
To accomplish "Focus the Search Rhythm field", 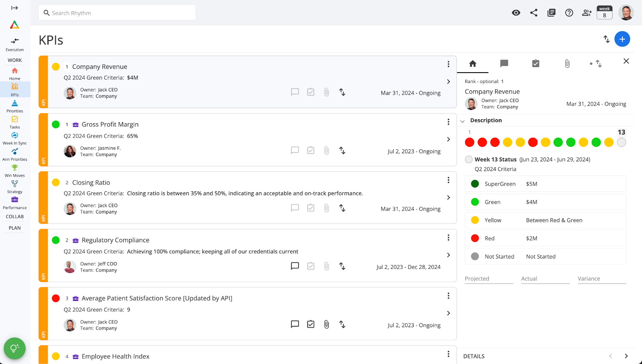I will click(x=117, y=13).
